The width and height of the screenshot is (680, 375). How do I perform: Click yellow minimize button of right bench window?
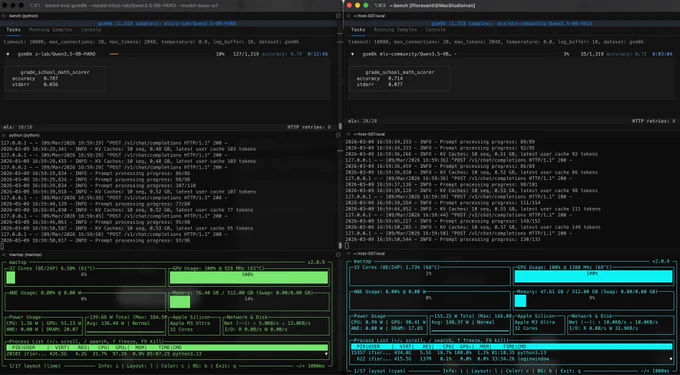click(x=357, y=5)
